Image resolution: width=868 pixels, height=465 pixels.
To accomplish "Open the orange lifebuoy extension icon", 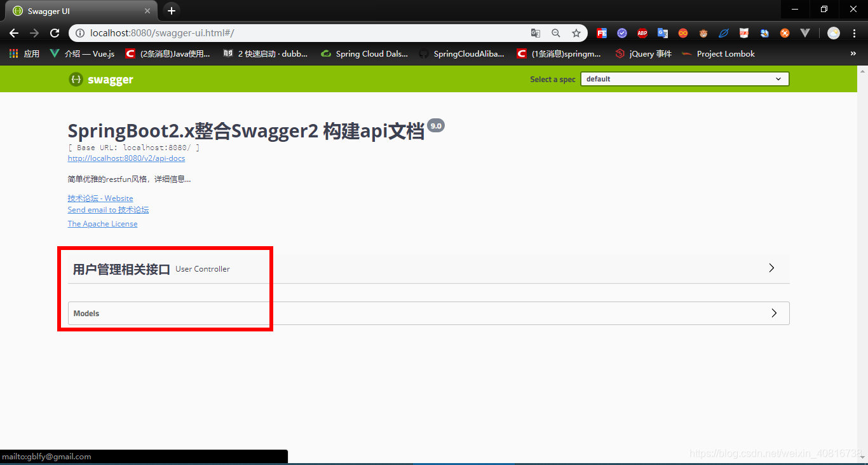I will (785, 33).
